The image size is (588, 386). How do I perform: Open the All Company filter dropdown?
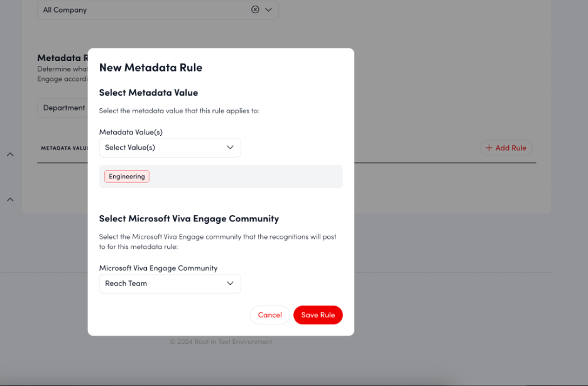pyautogui.click(x=157, y=9)
